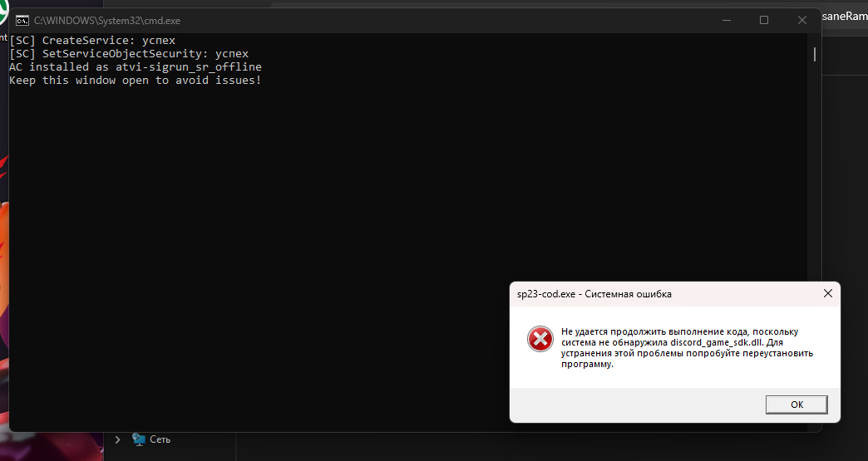Close the cmd.exe window
Image resolution: width=868 pixels, height=461 pixels.
[x=801, y=21]
